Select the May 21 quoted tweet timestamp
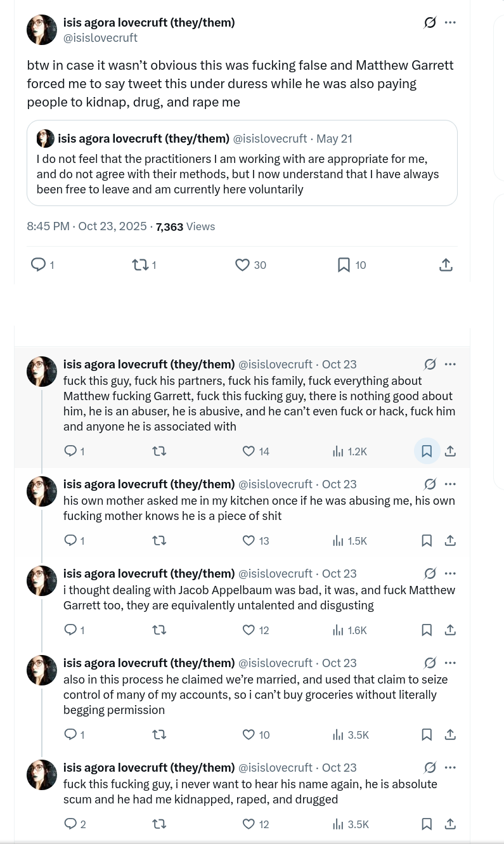 pos(334,138)
